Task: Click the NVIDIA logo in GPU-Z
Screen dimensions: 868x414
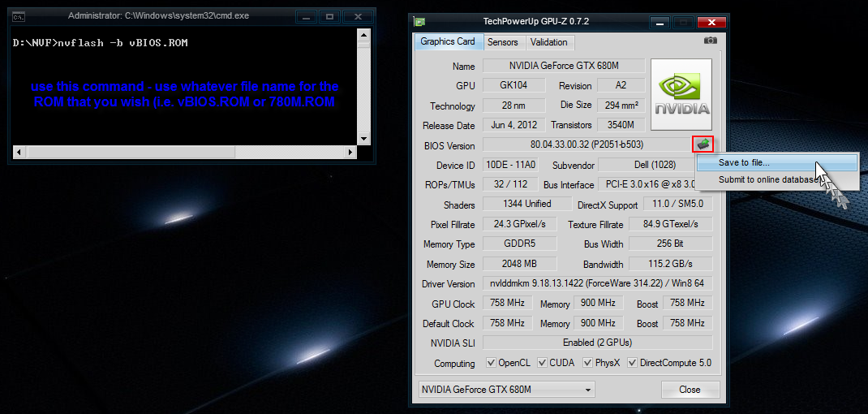Action: coord(681,95)
